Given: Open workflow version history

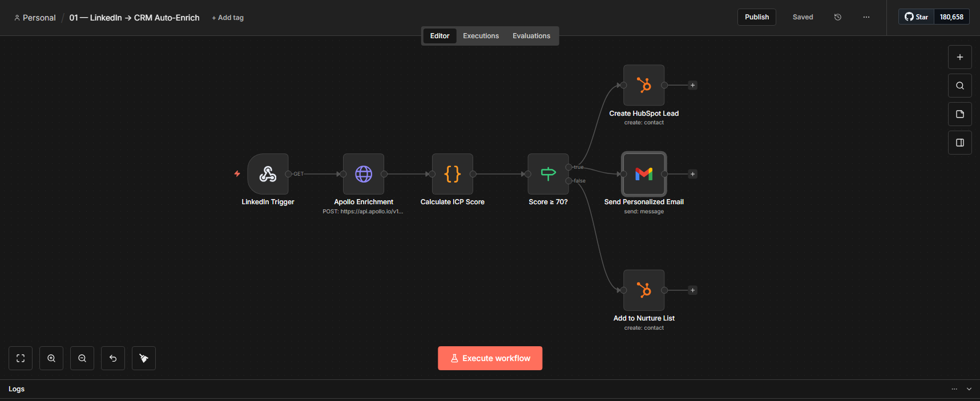Looking at the screenshot, I should tap(838, 17).
